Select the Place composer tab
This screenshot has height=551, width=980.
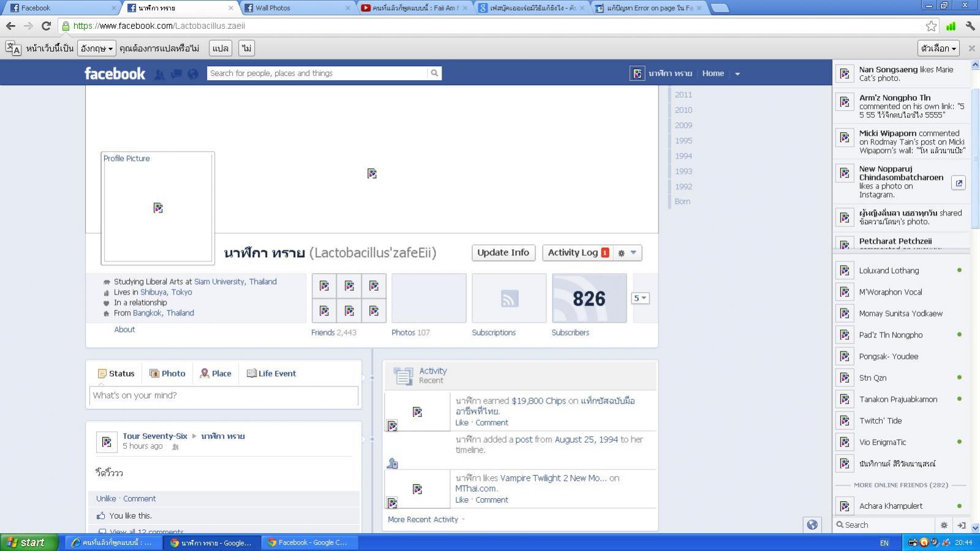tap(216, 373)
